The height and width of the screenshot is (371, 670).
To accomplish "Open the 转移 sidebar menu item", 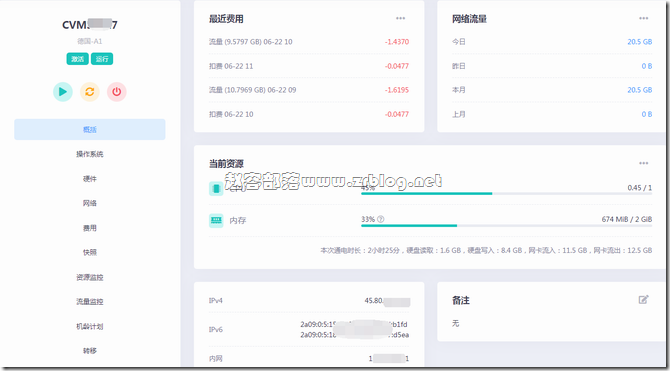I will coord(90,351).
